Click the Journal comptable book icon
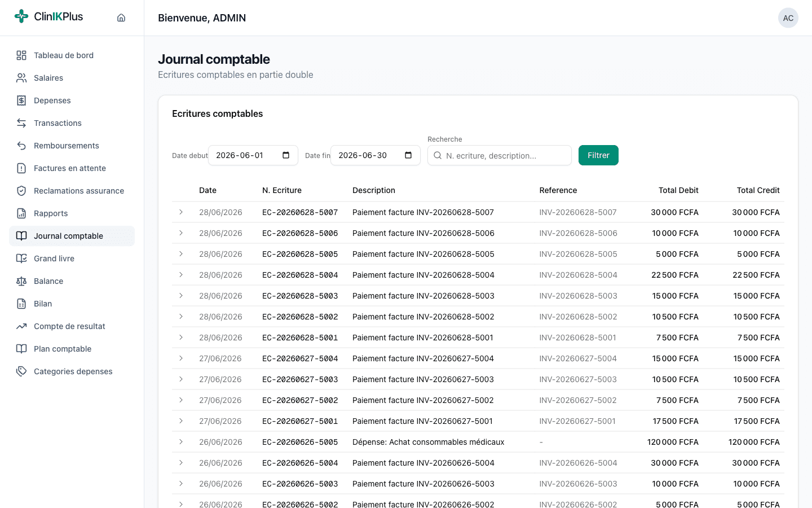812x508 pixels. coord(21,236)
